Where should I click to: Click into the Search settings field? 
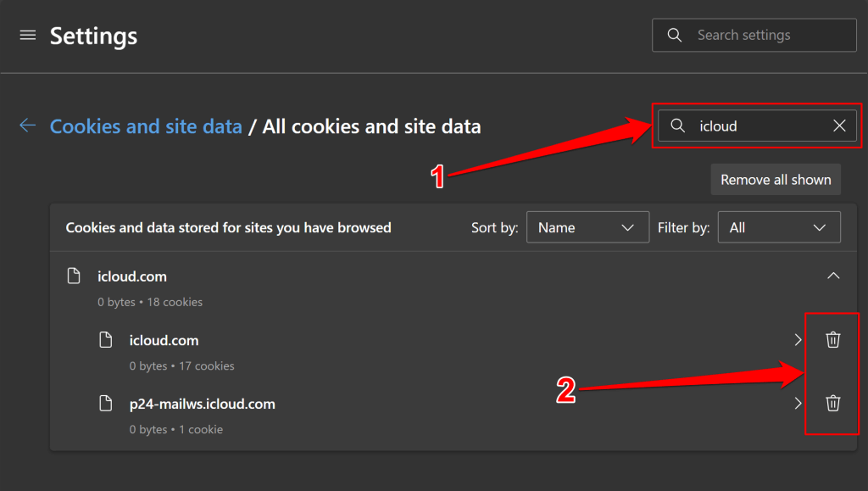click(767, 35)
